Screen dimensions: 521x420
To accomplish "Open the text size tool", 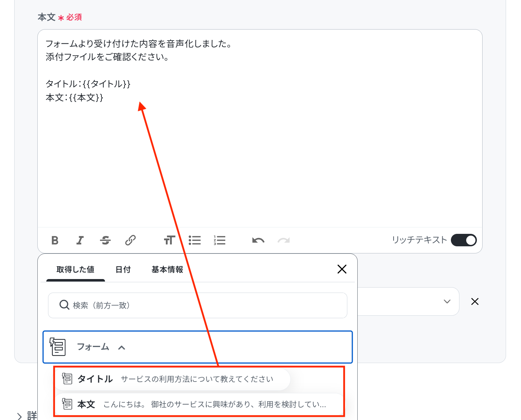I will 169,240.
